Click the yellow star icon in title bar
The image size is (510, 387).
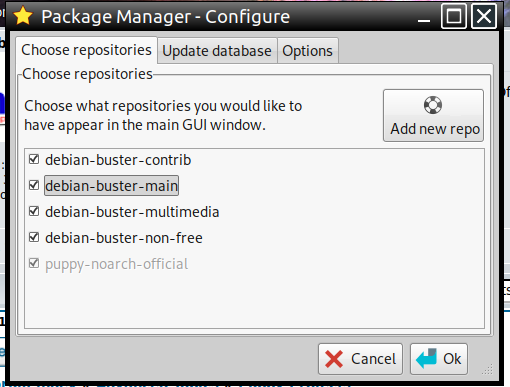point(23,16)
